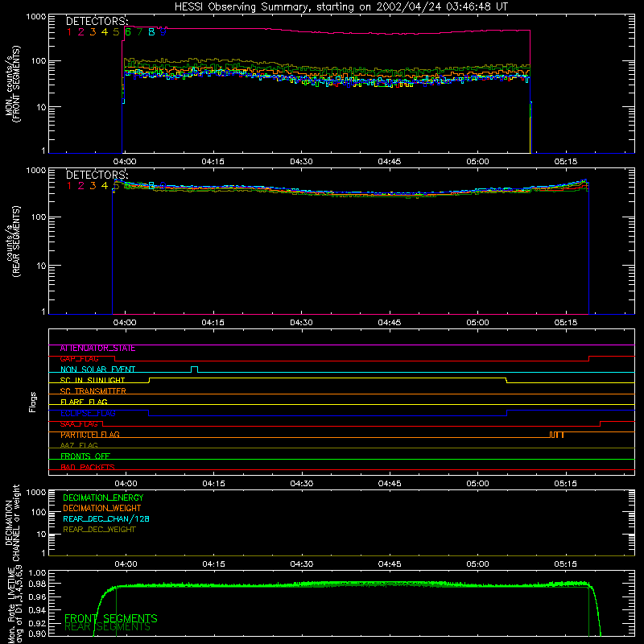Click the 04:45 tick under rear segments plot
Screen dimensions: 644x644
click(390, 323)
